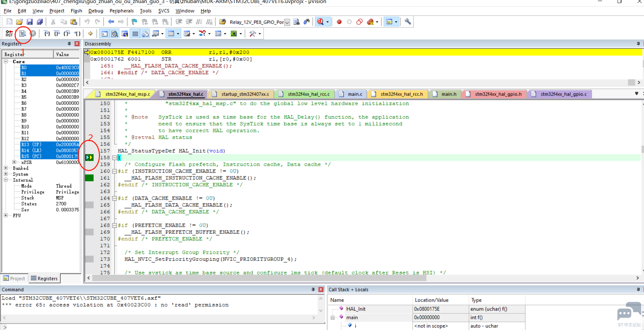The width and height of the screenshot is (644, 330).
Task: Open the Peripherals menu
Action: 122,11
